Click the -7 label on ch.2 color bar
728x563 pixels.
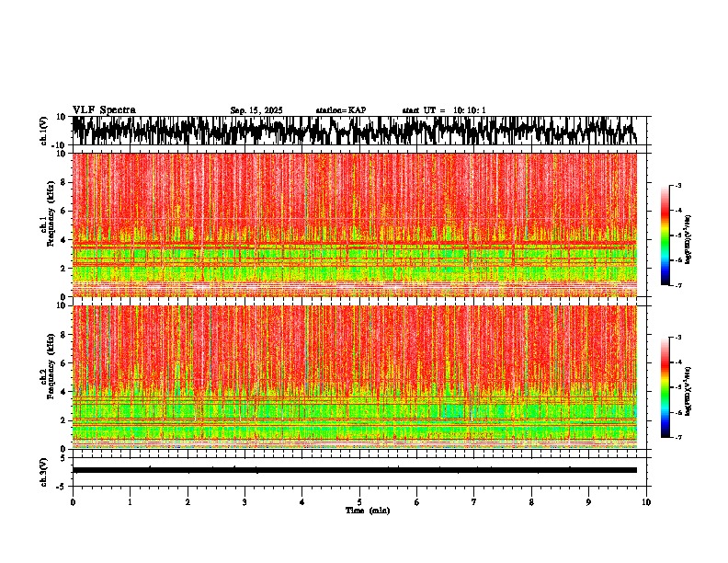677,437
